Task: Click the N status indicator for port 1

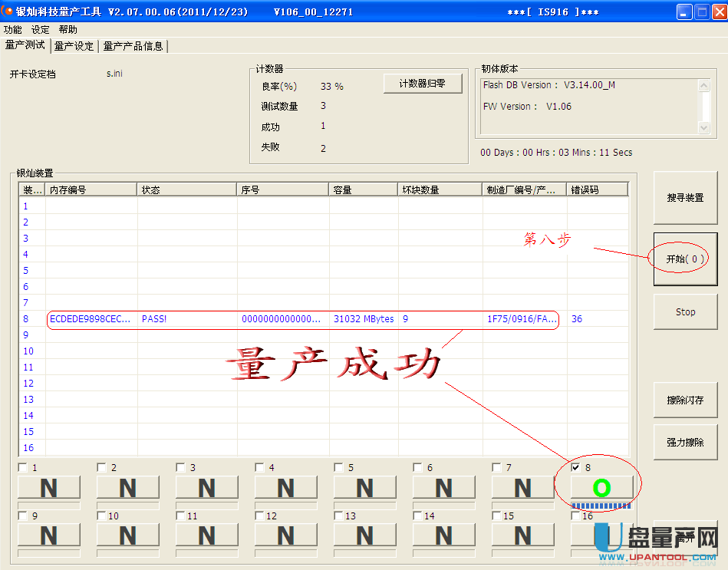Action: point(48,487)
